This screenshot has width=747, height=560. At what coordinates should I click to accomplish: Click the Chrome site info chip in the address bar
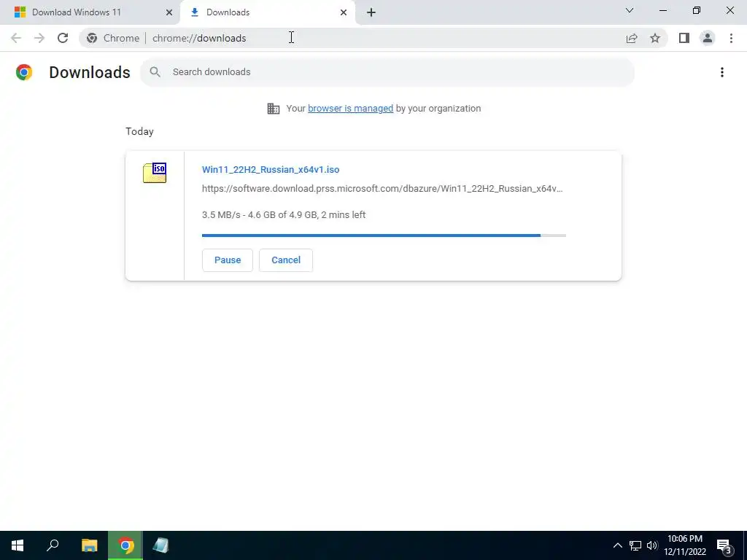point(113,38)
